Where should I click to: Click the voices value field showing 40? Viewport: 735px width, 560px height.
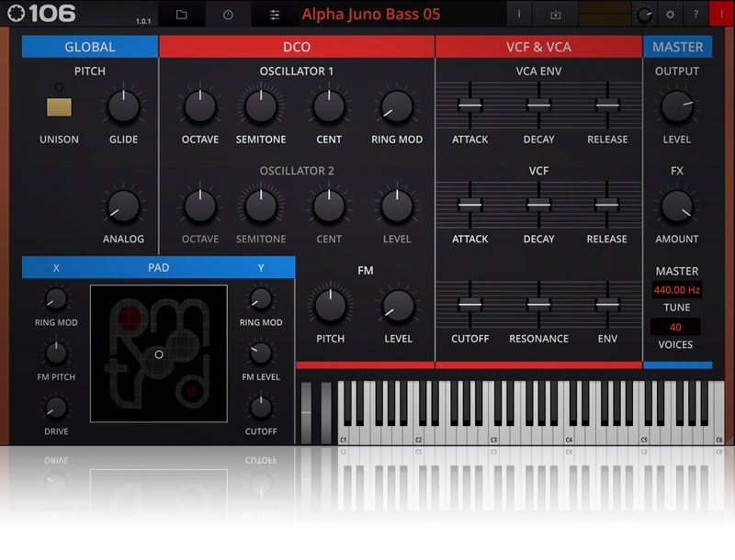pyautogui.click(x=676, y=327)
